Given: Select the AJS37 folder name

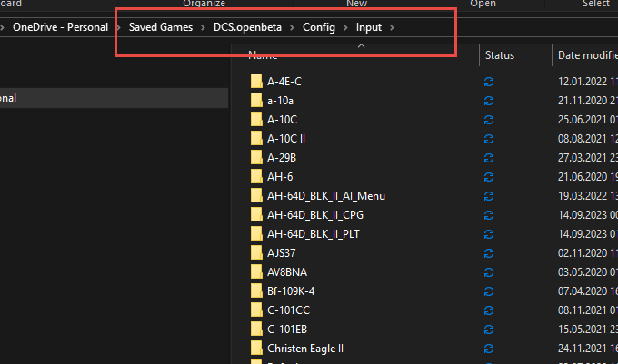Looking at the screenshot, I should click(x=281, y=253).
